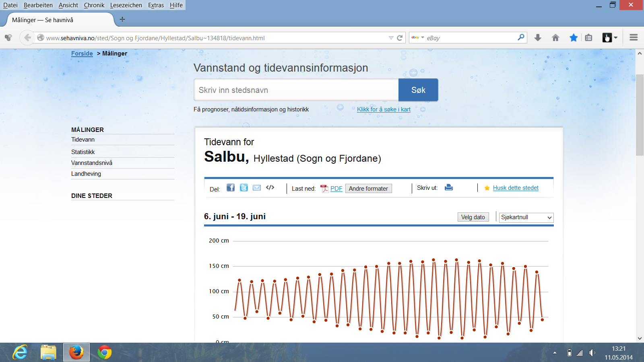Viewport: 644px width, 362px height.
Task: Share page via Twitter icon
Action: [x=244, y=188]
